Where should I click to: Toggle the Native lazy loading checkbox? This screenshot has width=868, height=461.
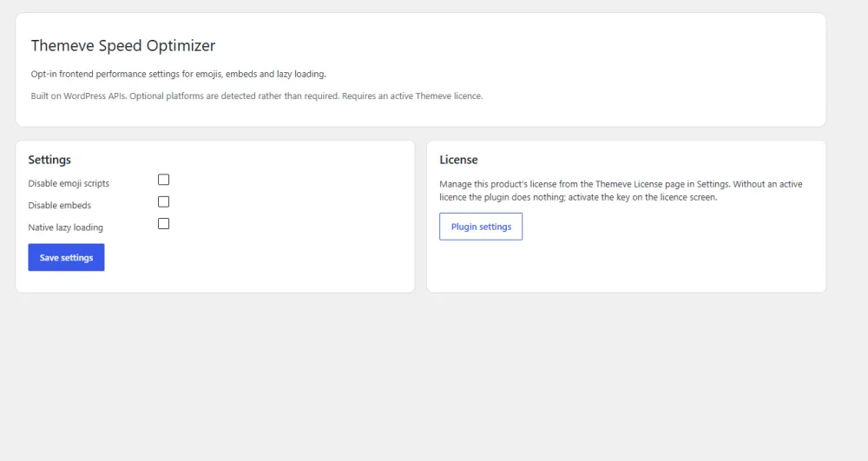click(163, 224)
